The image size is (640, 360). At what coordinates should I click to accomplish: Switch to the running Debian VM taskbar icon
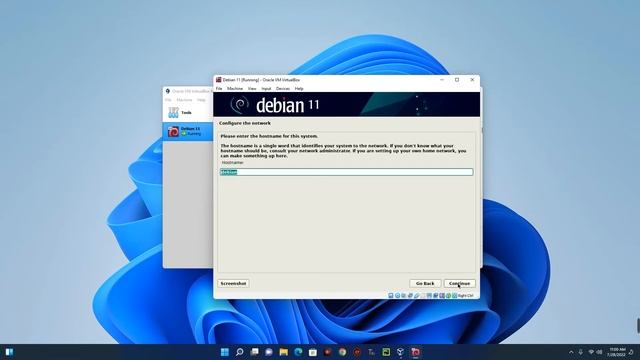tap(416, 352)
